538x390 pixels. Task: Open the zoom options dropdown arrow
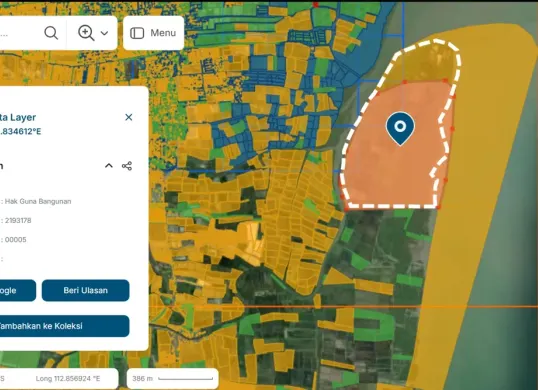tap(104, 33)
